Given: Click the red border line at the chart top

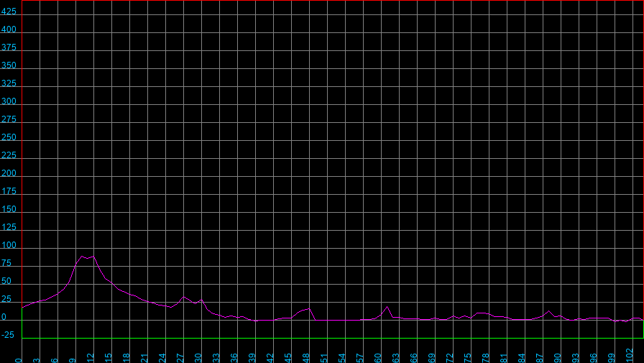Looking at the screenshot, I should 331,1.
